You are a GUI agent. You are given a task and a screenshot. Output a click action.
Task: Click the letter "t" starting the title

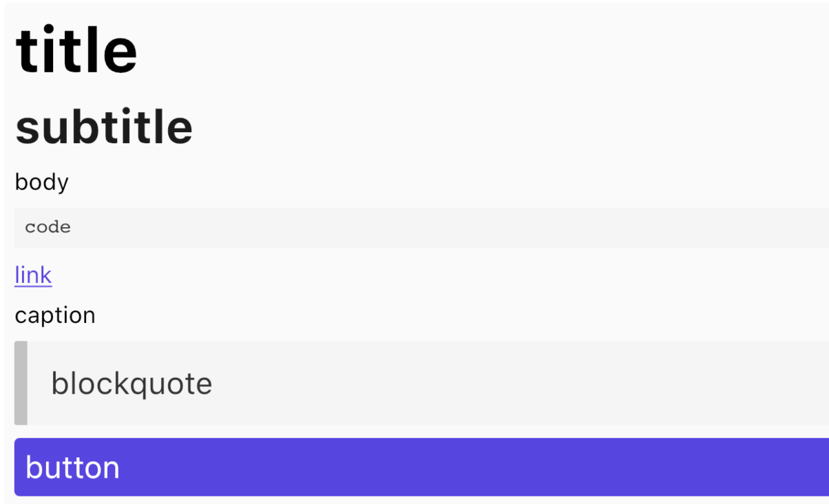(x=25, y=51)
